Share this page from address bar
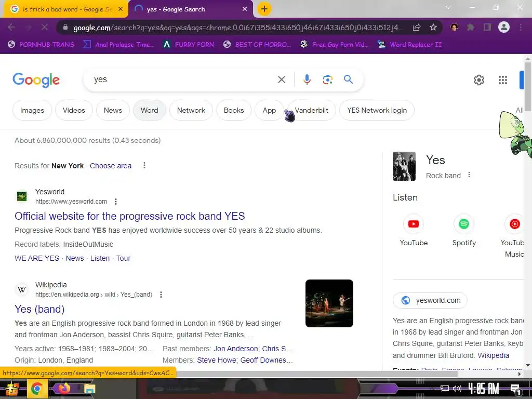This screenshot has height=399, width=532. click(x=416, y=28)
